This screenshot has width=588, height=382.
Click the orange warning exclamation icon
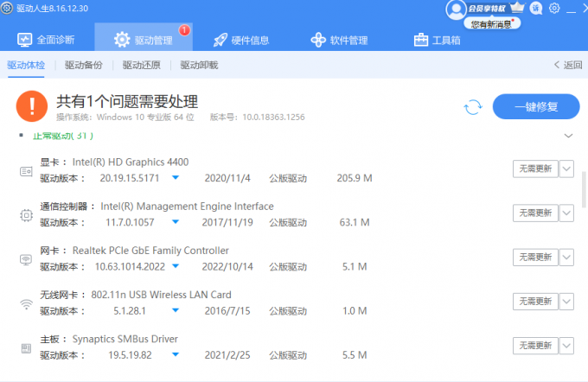pos(32,106)
